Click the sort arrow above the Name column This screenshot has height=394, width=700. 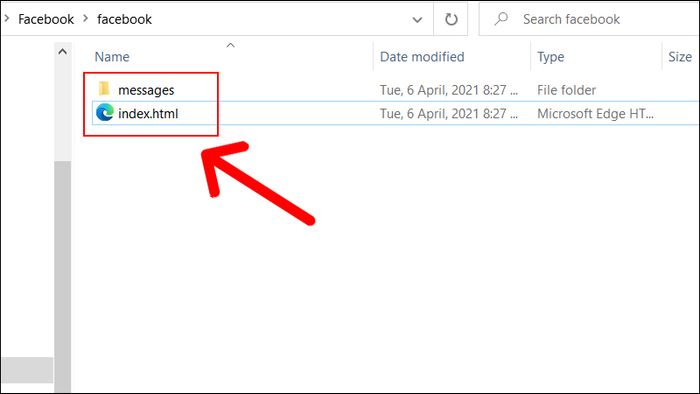(230, 45)
